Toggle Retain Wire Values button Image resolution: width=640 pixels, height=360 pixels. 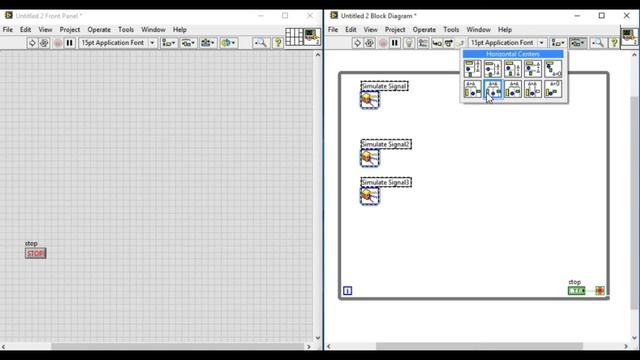point(423,43)
